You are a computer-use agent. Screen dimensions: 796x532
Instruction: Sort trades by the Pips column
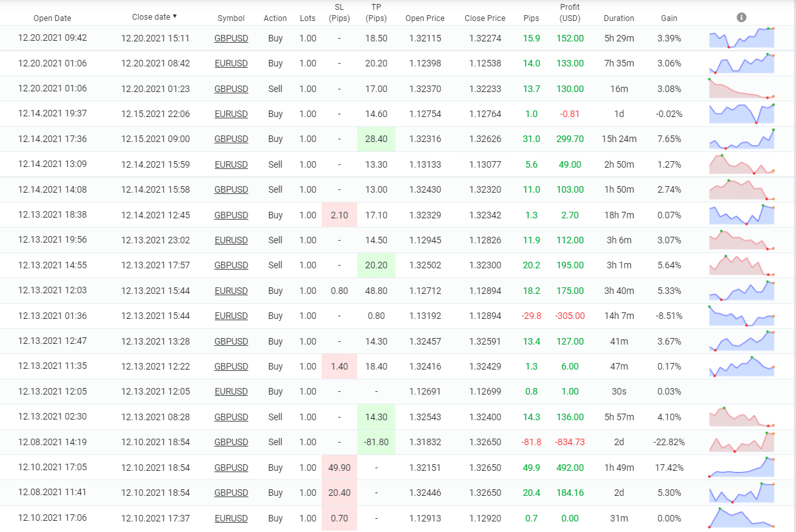(531, 18)
